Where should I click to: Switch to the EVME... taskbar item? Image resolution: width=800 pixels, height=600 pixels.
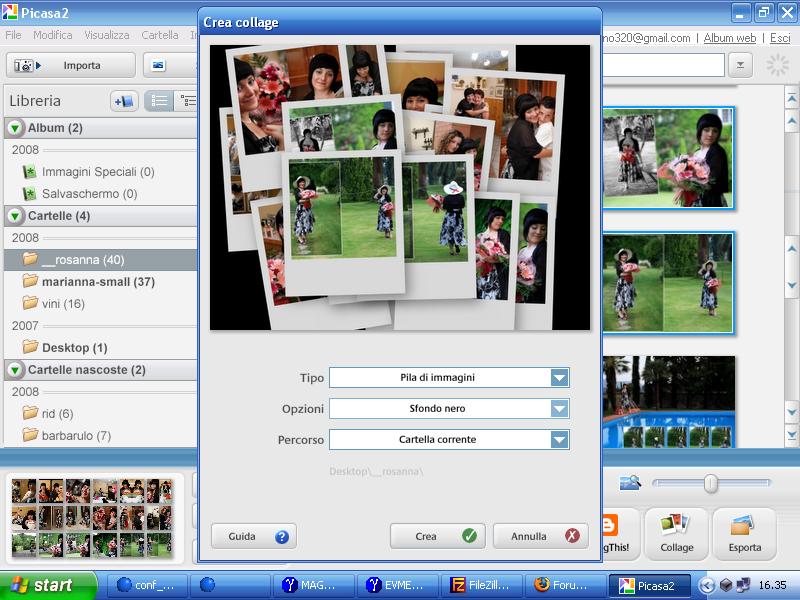tap(398, 585)
